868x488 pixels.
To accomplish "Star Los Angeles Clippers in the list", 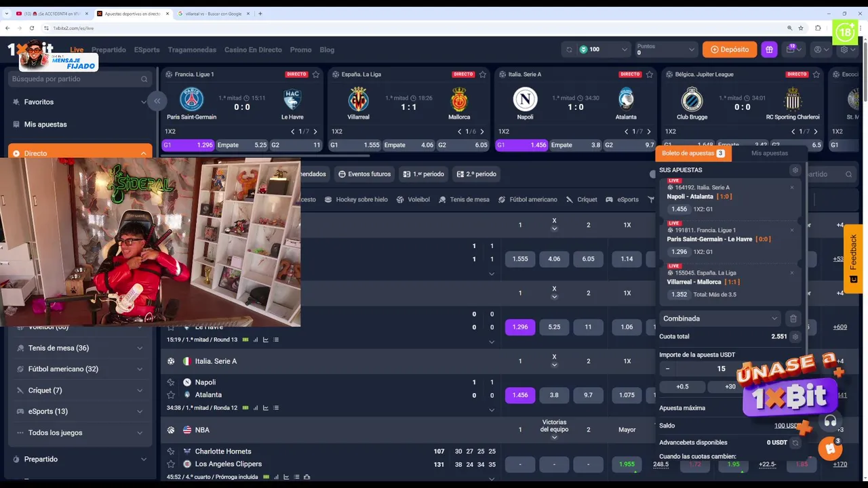I will [x=171, y=464].
